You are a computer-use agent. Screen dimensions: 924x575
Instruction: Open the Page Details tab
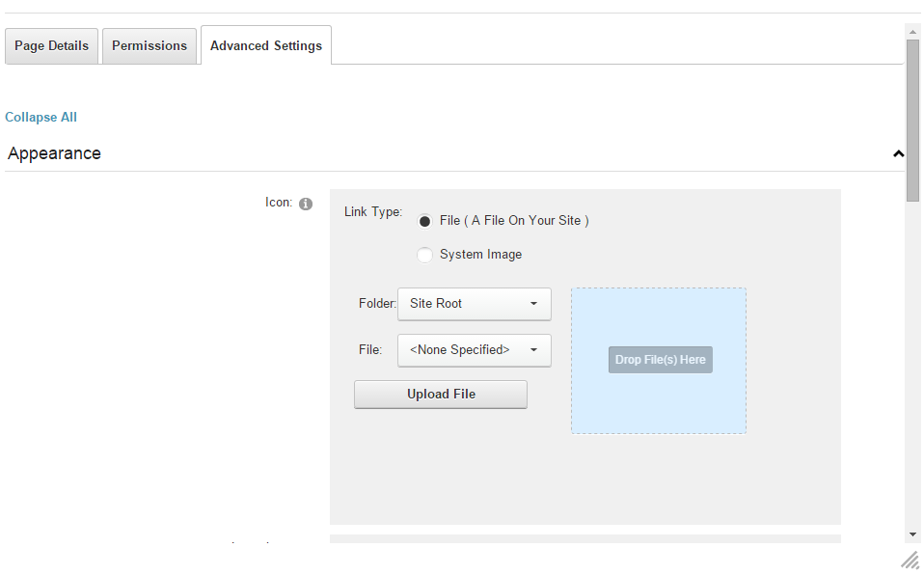[51, 46]
